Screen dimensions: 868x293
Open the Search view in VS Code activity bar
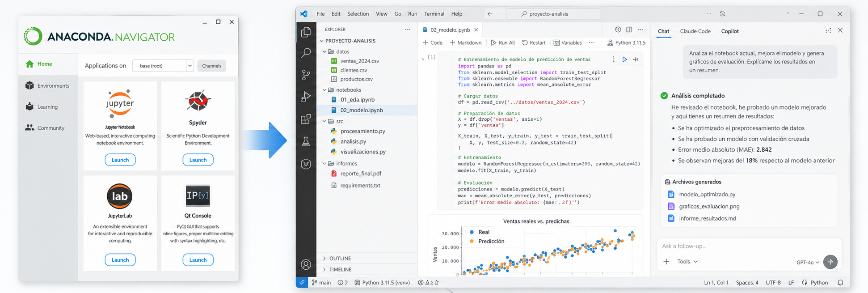click(306, 53)
